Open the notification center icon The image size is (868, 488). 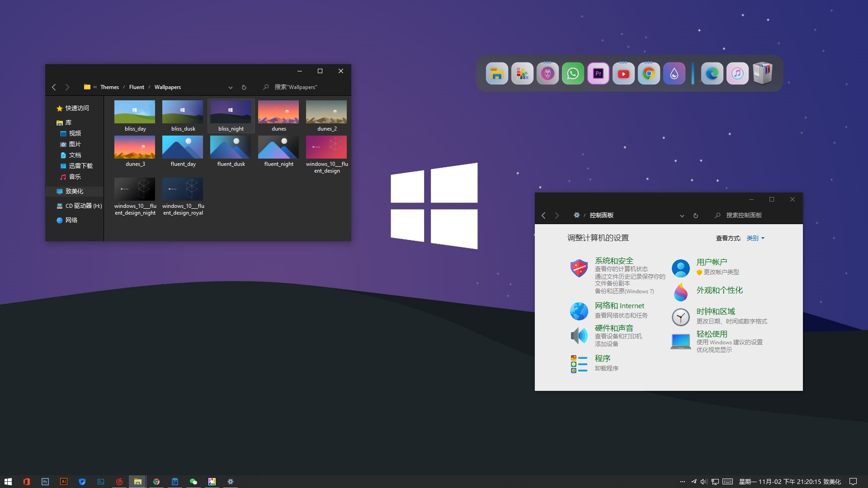click(853, 482)
